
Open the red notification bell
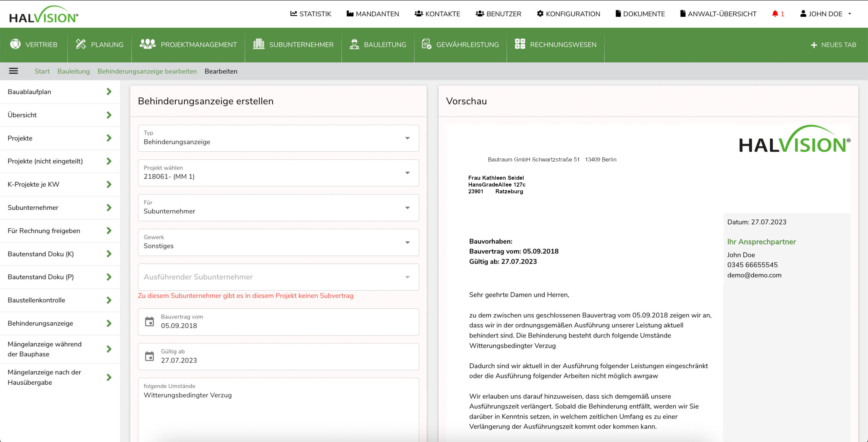(775, 14)
